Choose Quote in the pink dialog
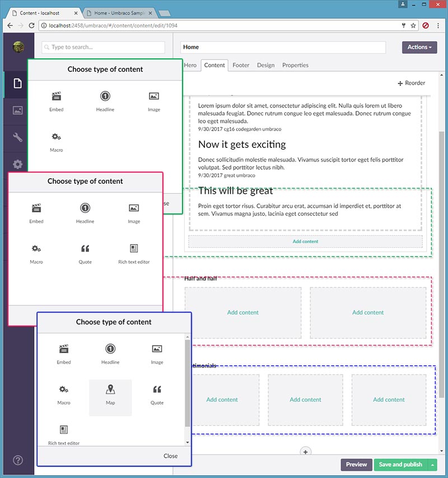 (85, 254)
